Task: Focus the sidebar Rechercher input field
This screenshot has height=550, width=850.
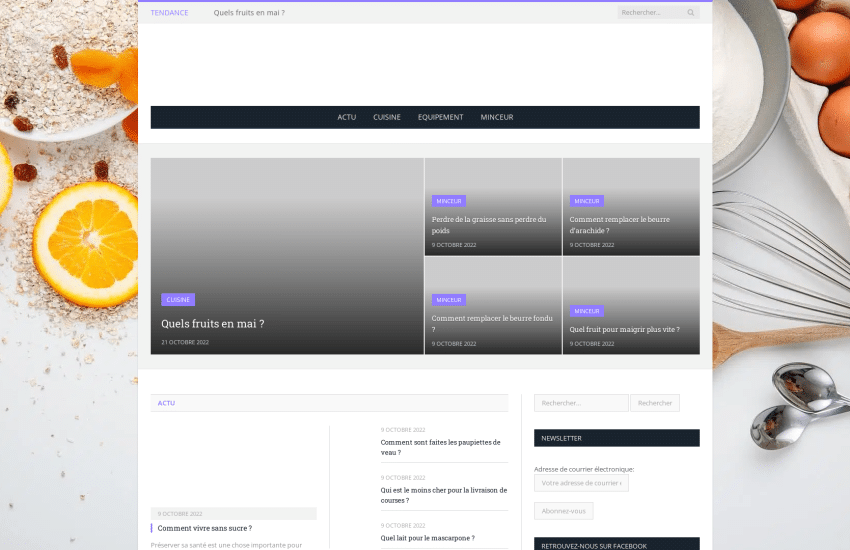Action: (581, 403)
